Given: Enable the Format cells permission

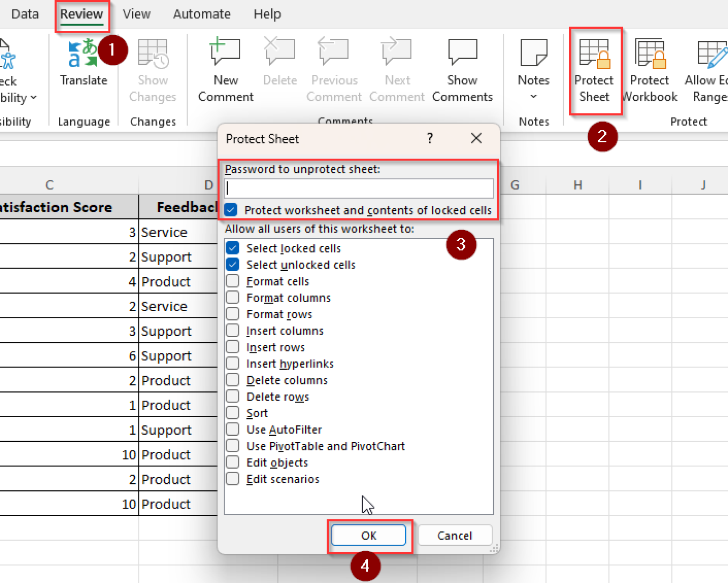Looking at the screenshot, I should 232,280.
